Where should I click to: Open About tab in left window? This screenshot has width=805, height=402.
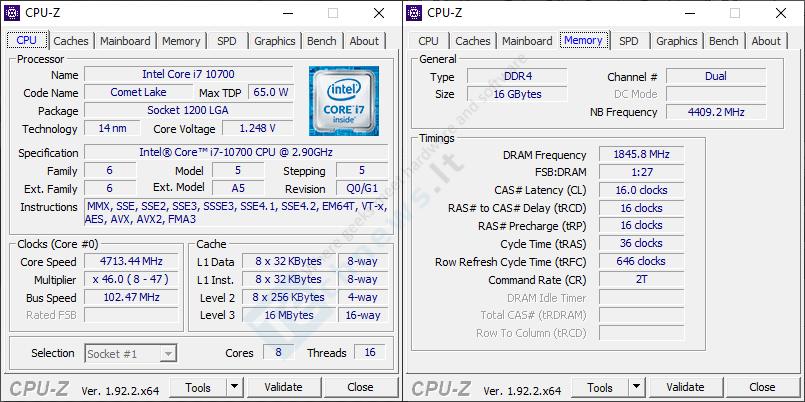[364, 41]
